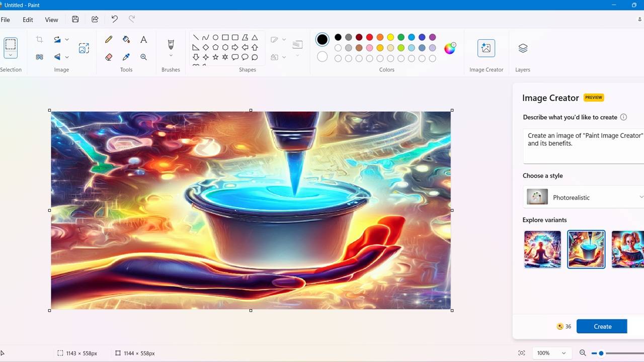The width and height of the screenshot is (644, 362).
Task: Open the Image Creator panel icon
Action: coord(486,48)
